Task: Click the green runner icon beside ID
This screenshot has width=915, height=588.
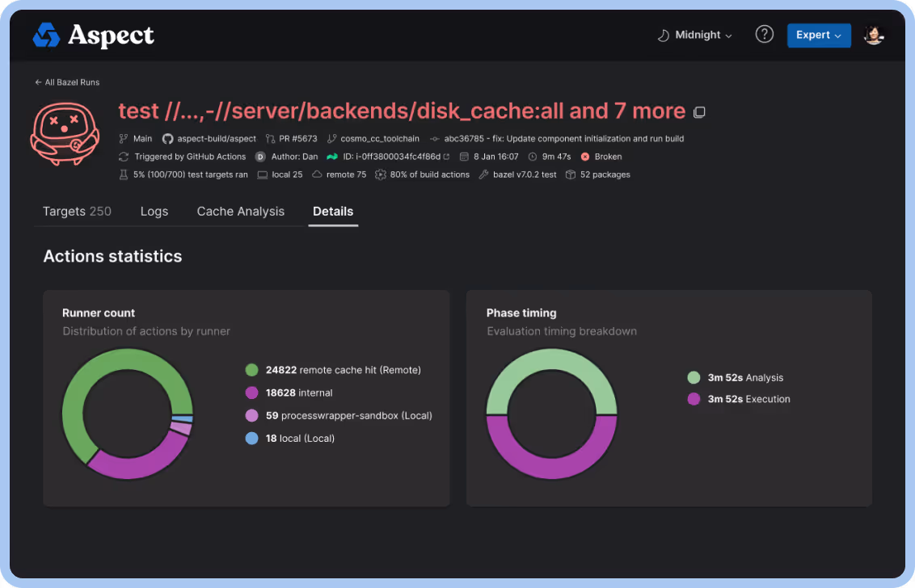Action: point(332,157)
